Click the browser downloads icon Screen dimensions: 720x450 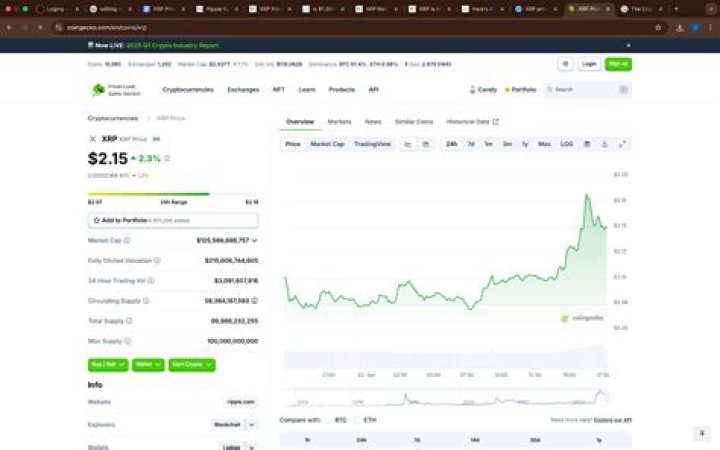680,28
